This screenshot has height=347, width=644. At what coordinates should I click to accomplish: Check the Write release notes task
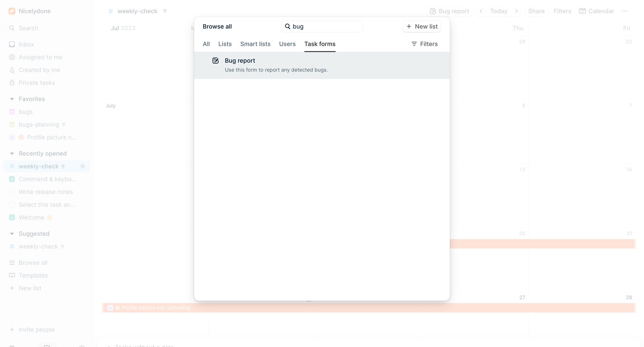(x=12, y=192)
